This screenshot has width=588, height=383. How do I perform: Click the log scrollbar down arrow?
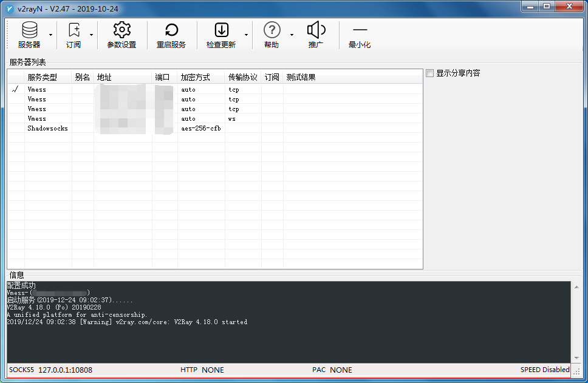point(576,358)
